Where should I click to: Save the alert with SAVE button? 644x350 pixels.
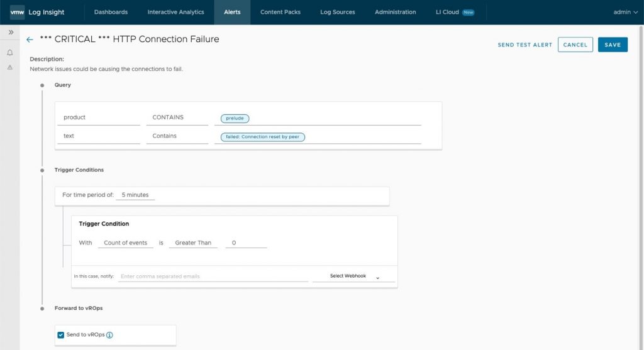(613, 45)
